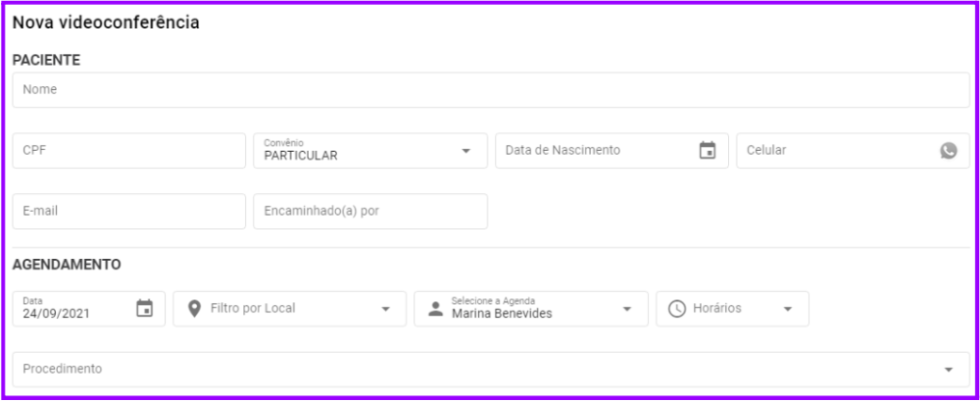This screenshot has width=980, height=401.
Task: Open the appointment date calendar icon
Action: pos(144,309)
